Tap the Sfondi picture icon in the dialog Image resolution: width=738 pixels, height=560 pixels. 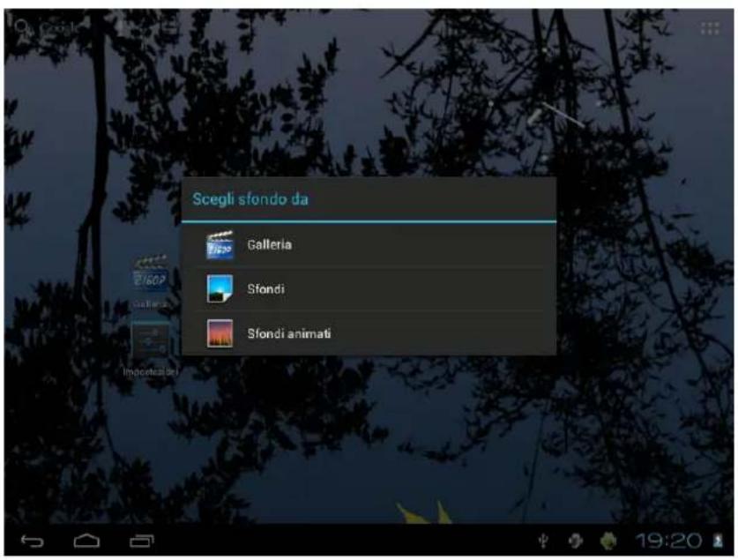tap(220, 289)
